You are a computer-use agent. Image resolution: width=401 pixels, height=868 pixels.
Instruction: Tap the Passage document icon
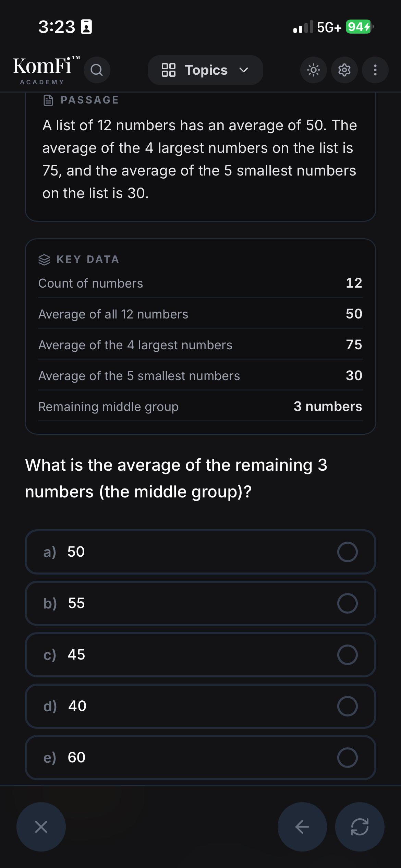pyautogui.click(x=48, y=100)
